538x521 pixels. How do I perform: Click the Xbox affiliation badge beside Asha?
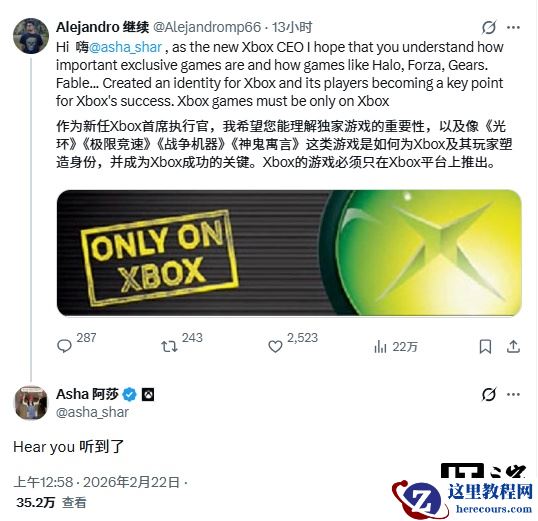pos(148,395)
